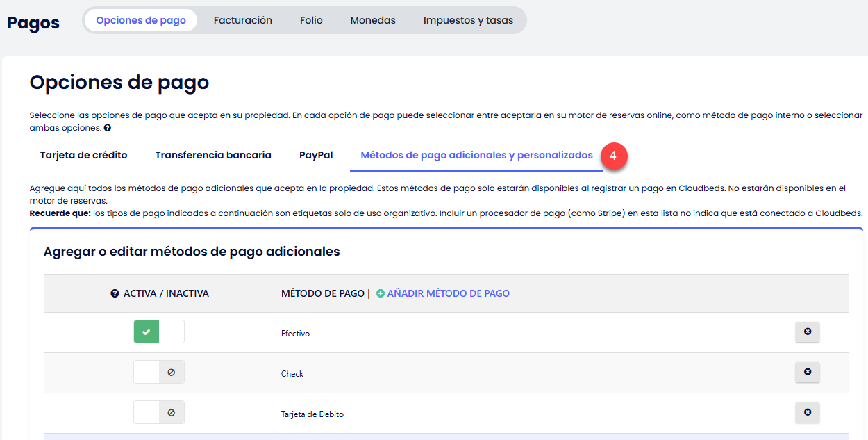Select the Opciones de pago tab
868x440 pixels.
click(x=141, y=20)
